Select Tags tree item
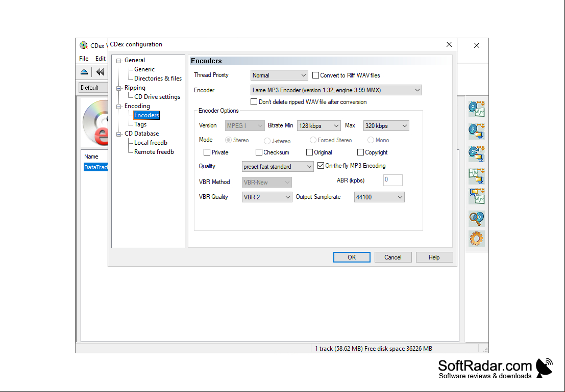The image size is (565, 392). tap(140, 124)
